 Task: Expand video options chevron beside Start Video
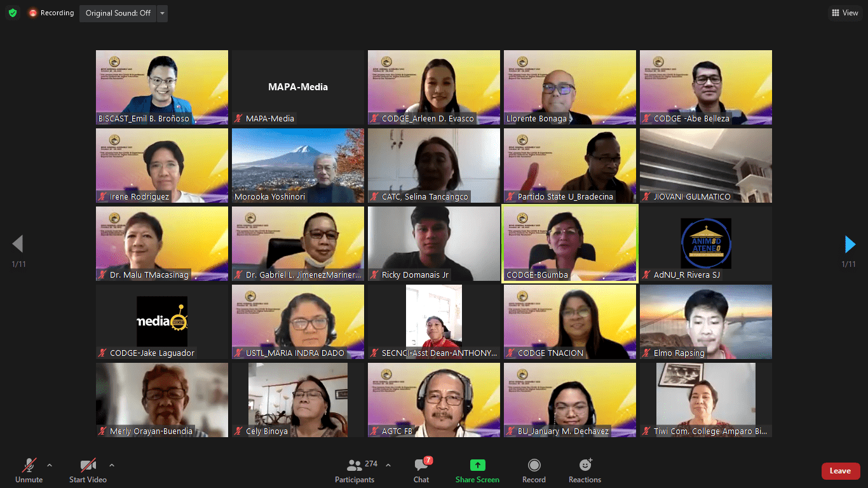coord(112,464)
